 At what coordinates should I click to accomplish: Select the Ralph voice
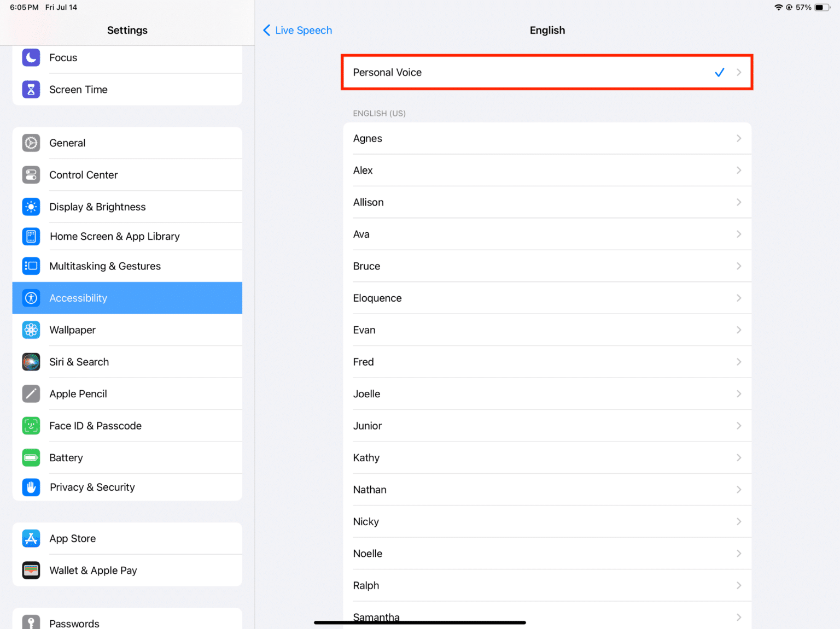pos(547,585)
